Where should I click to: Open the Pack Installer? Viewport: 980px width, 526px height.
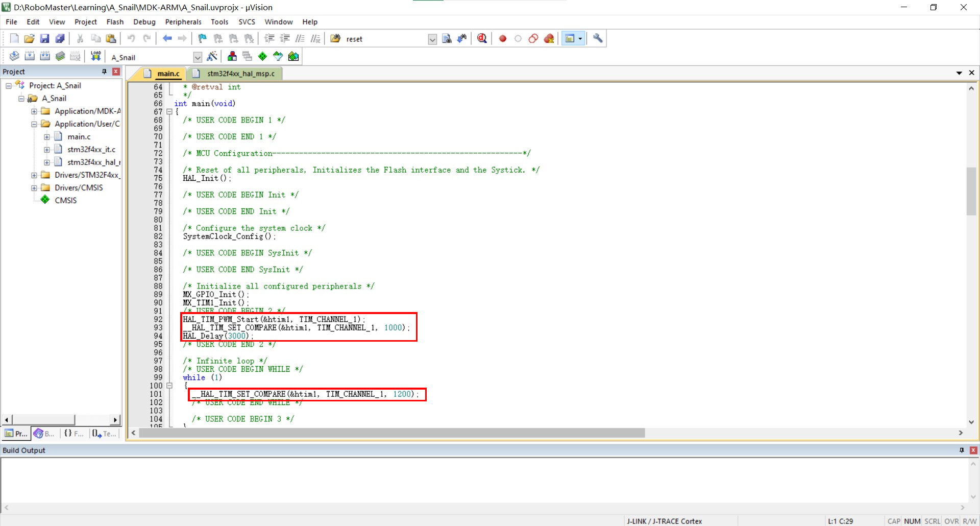point(293,56)
